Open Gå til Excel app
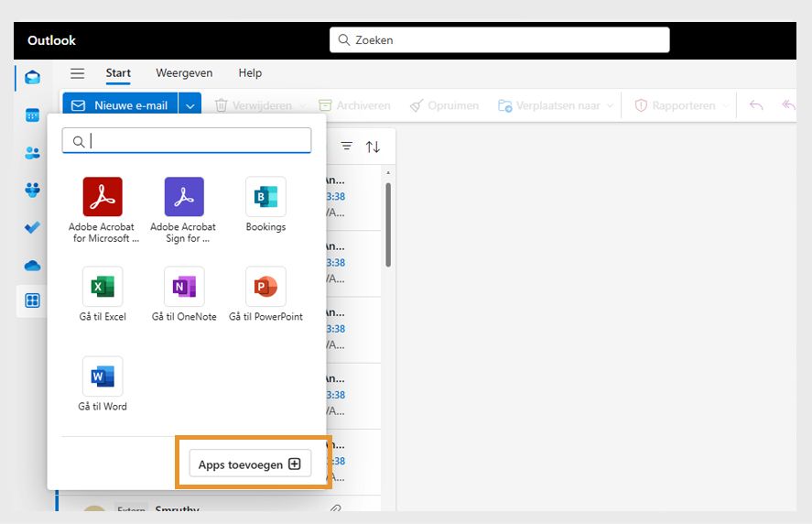This screenshot has height=524, width=812. click(x=103, y=294)
